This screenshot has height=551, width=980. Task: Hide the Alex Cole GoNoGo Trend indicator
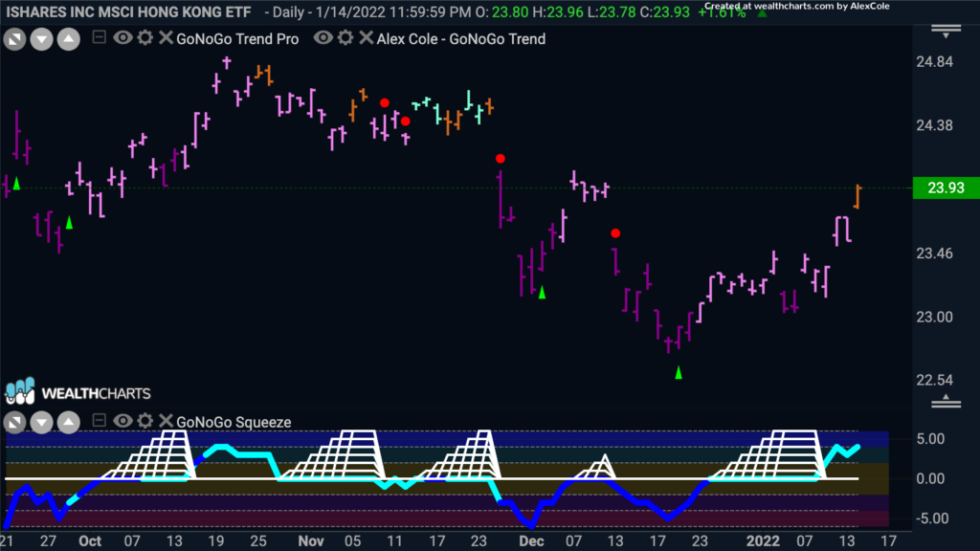tap(323, 38)
